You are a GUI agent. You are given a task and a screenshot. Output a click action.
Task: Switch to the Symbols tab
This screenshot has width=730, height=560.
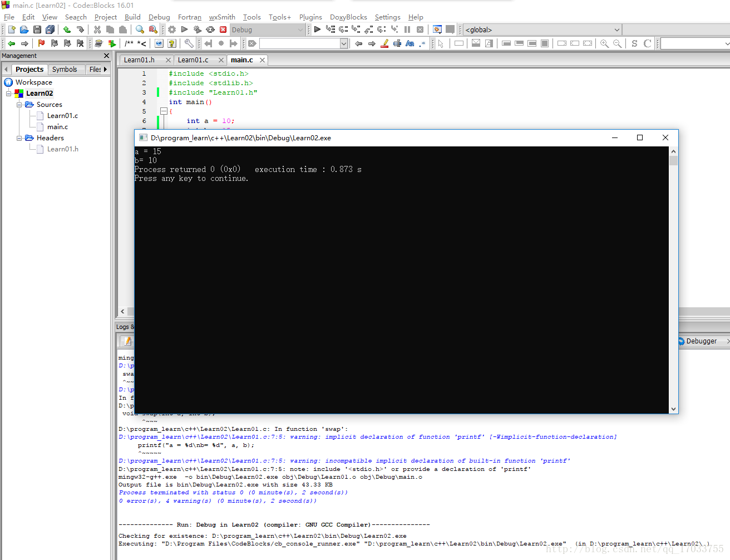click(65, 69)
